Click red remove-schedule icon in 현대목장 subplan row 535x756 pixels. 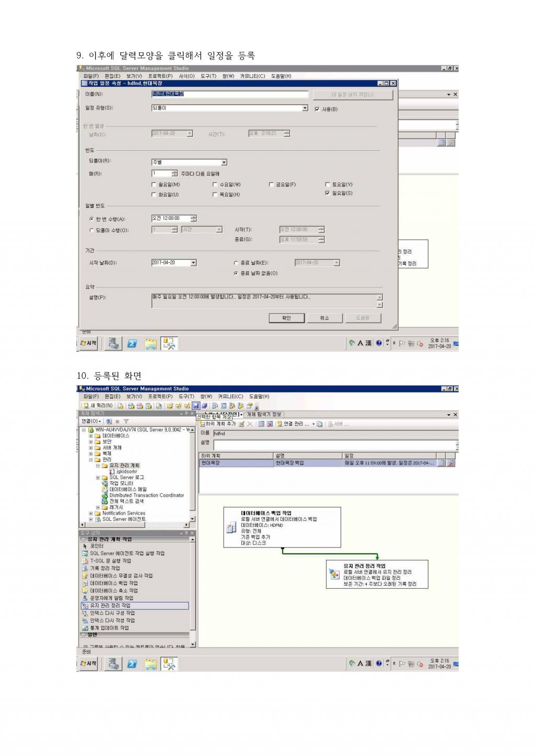(451, 463)
